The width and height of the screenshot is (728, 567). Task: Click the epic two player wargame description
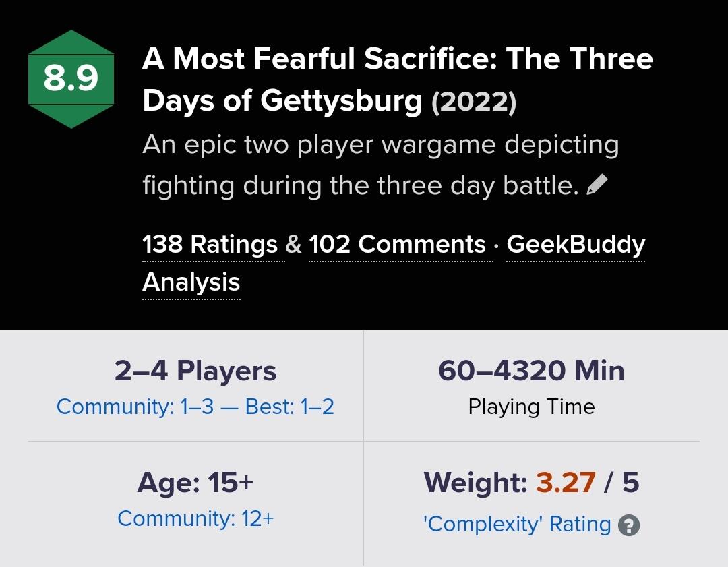tap(380, 165)
